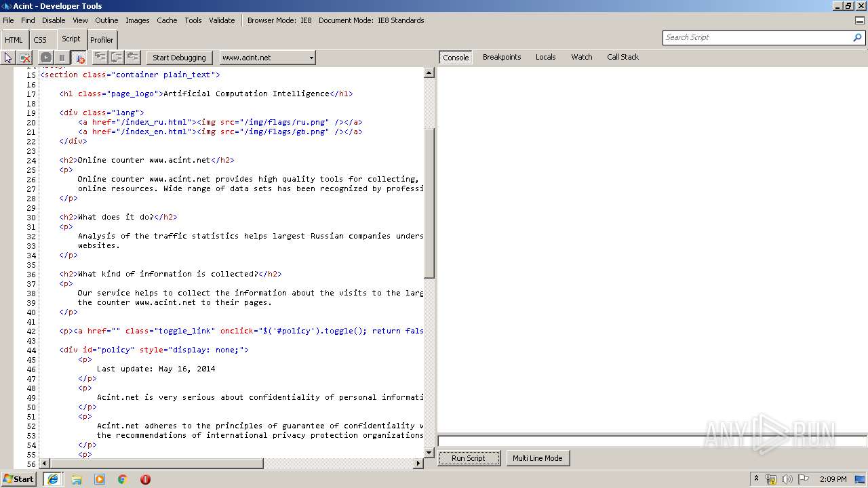Open the Find menu
868x488 pixels.
pyautogui.click(x=28, y=20)
